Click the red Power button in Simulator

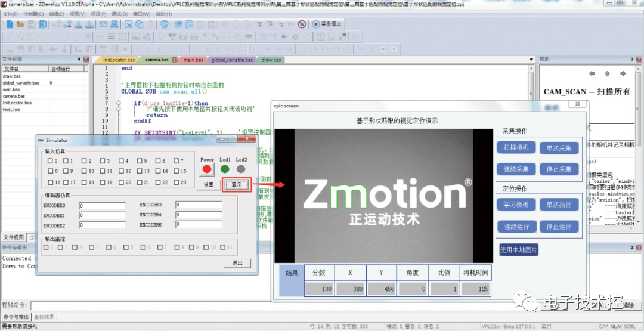pyautogui.click(x=207, y=169)
